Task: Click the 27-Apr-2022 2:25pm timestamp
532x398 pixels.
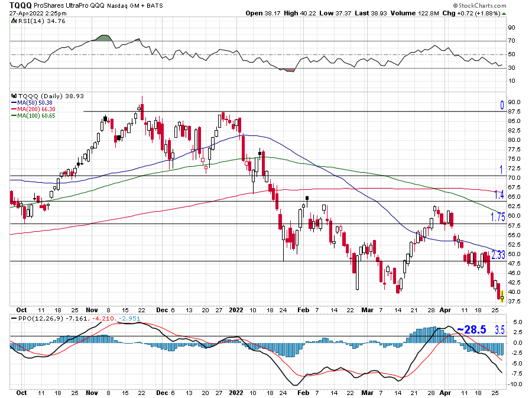Action: 38,14
